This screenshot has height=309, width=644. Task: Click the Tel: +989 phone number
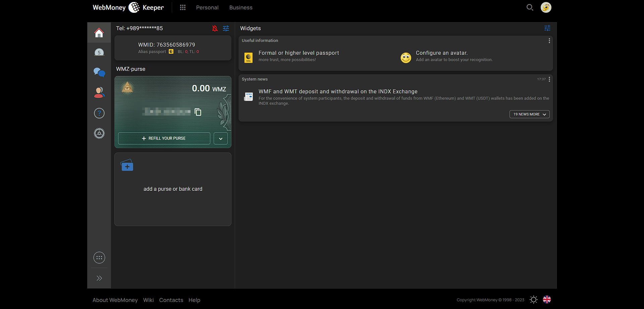tap(139, 29)
